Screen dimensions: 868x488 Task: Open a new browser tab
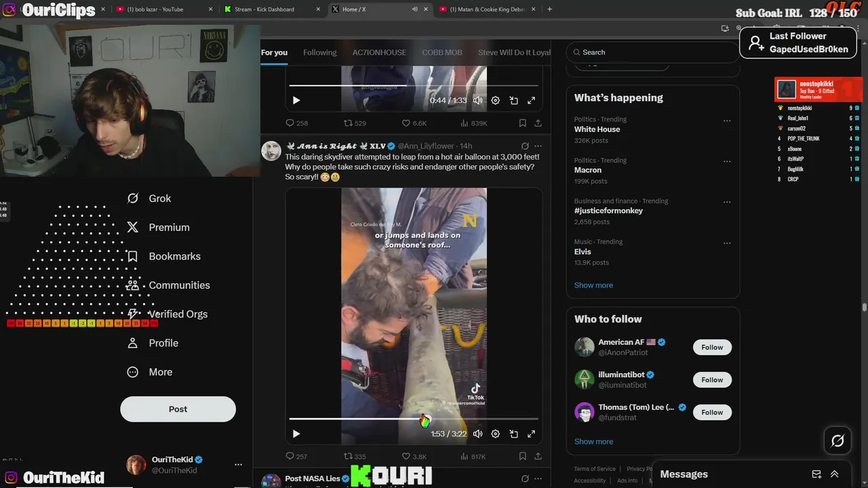click(x=549, y=9)
